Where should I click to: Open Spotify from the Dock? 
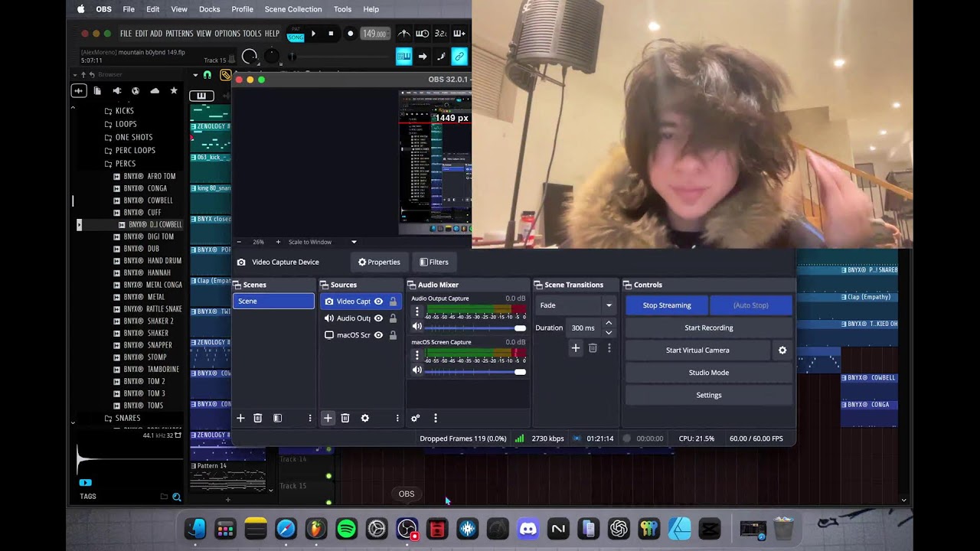click(346, 529)
